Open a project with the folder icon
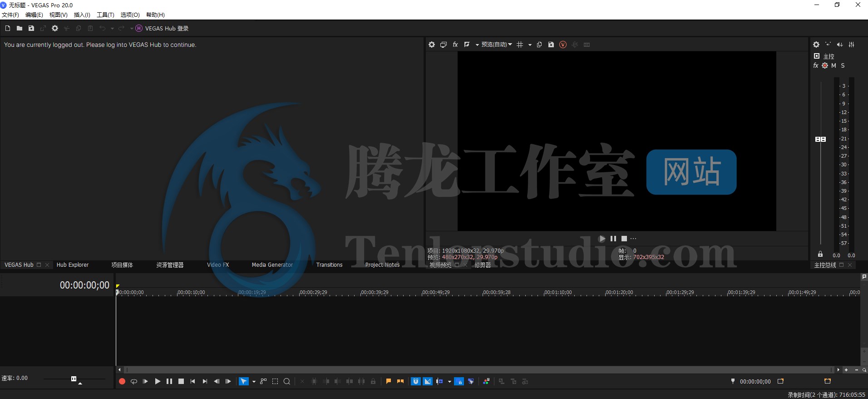 pyautogui.click(x=20, y=28)
